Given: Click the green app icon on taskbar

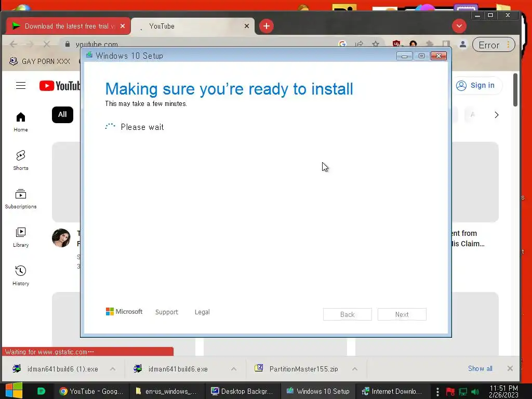Looking at the screenshot, I should [x=41, y=391].
